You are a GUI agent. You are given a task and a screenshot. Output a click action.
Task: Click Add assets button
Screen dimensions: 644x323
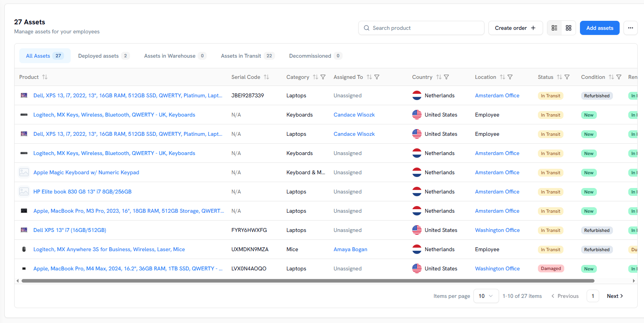600,28
